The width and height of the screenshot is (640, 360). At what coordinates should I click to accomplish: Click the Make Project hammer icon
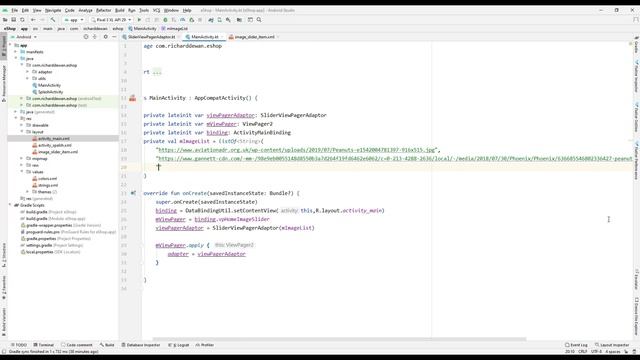point(53,20)
